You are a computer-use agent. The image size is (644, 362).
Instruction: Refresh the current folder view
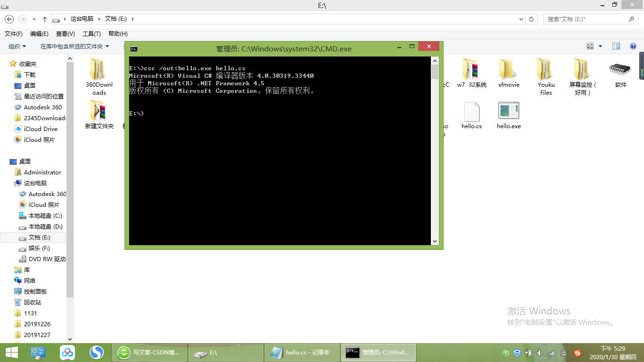tap(531, 19)
